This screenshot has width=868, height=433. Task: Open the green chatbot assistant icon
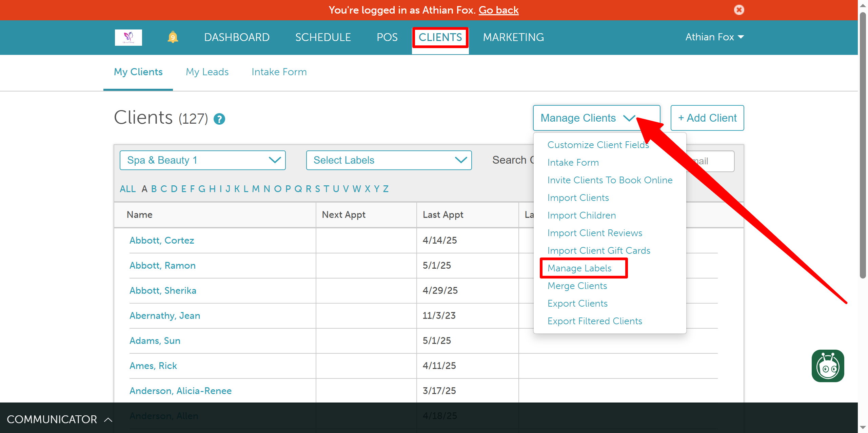point(827,366)
